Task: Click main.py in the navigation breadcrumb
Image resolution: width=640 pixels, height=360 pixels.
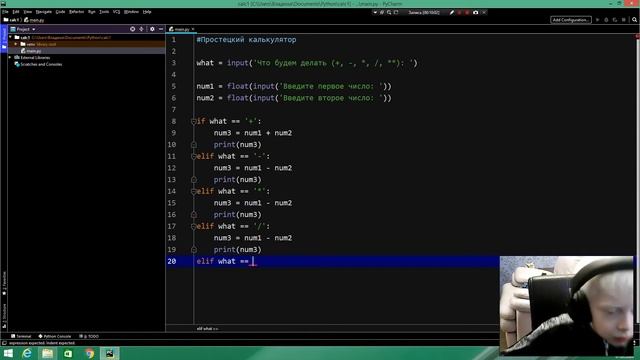Action: pos(34,20)
